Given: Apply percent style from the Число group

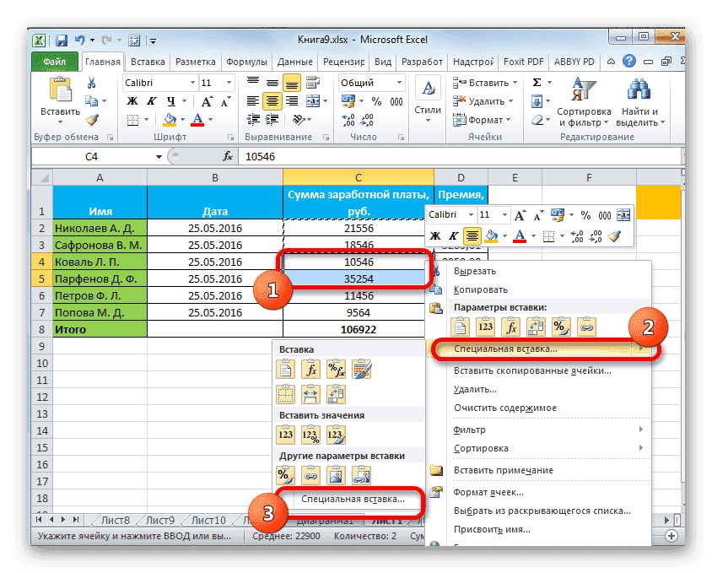Looking at the screenshot, I should (x=377, y=100).
